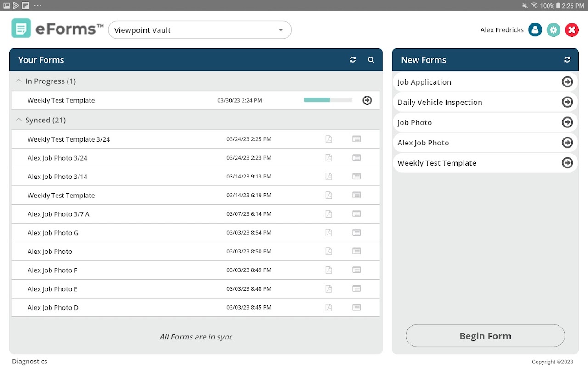
Task: Open search in Your Forms header
Action: point(371,60)
